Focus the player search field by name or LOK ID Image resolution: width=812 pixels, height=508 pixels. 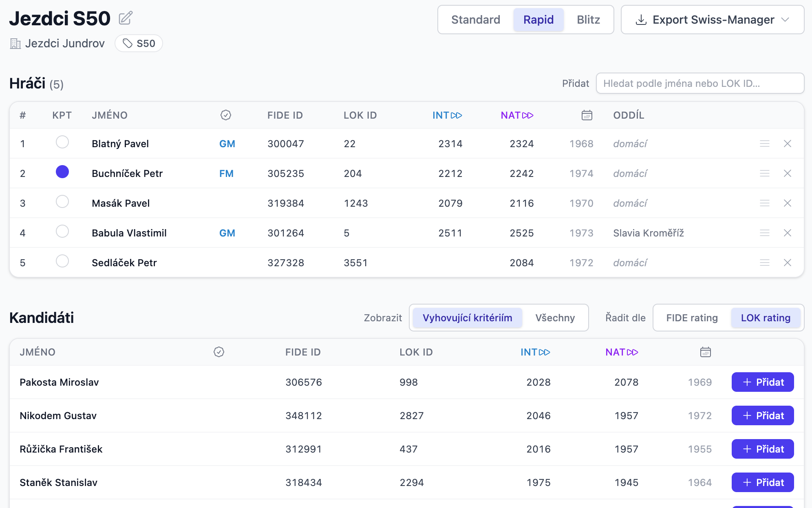pyautogui.click(x=700, y=84)
